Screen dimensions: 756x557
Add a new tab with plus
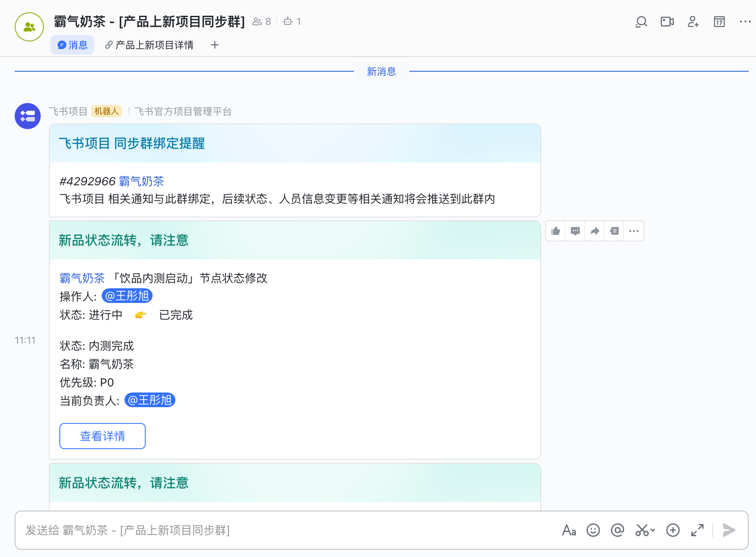[215, 45]
